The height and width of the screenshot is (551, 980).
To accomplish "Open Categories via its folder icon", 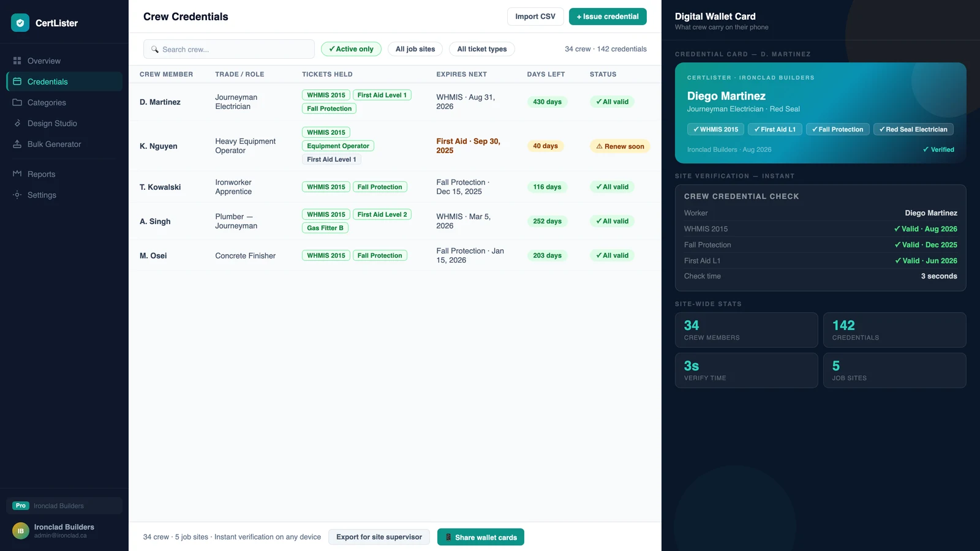I will pyautogui.click(x=17, y=102).
